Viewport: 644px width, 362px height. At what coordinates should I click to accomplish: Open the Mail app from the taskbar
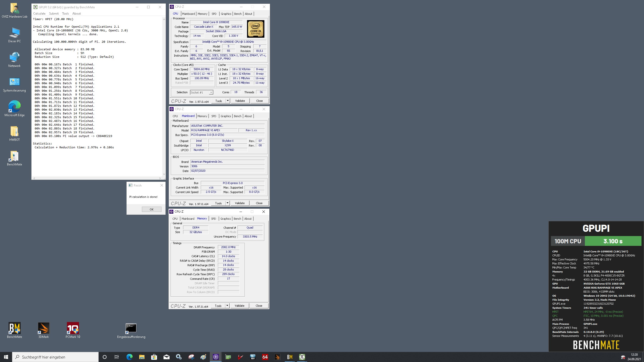coord(166,357)
